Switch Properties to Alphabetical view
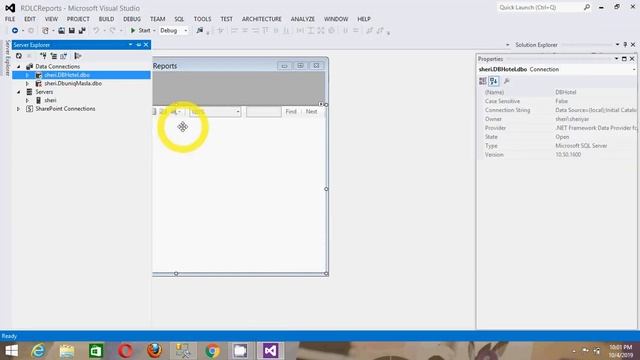640x360 pixels. pyautogui.click(x=493, y=81)
